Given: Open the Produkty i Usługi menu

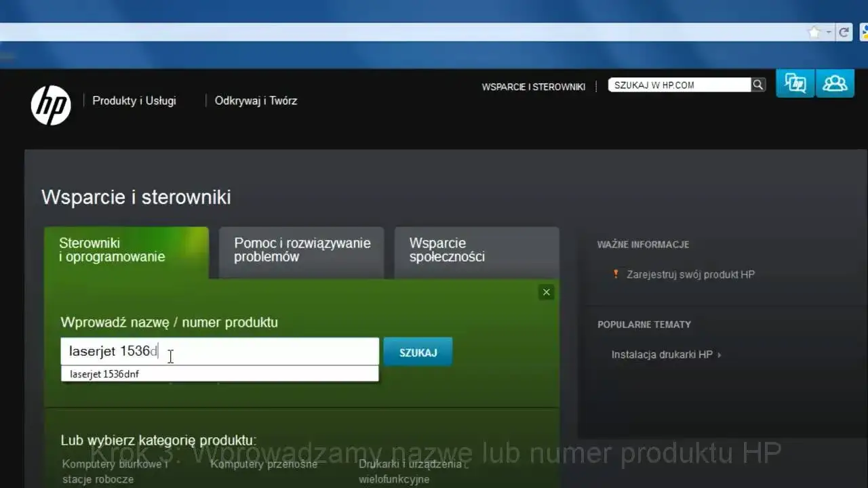Looking at the screenshot, I should 133,100.
